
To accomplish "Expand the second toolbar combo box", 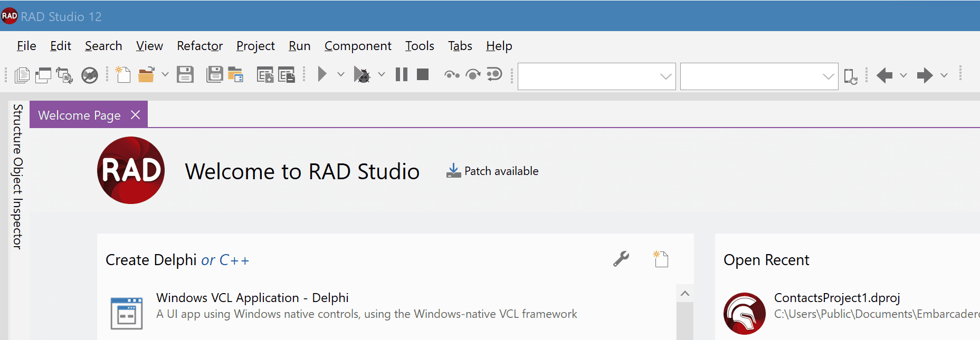I will click(829, 76).
